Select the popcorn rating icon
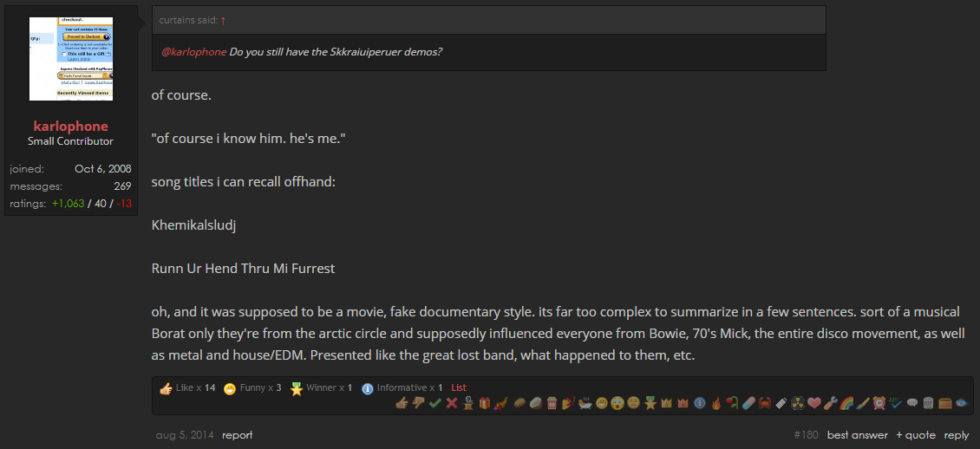Viewport: 980px width, 449px height. tap(552, 403)
